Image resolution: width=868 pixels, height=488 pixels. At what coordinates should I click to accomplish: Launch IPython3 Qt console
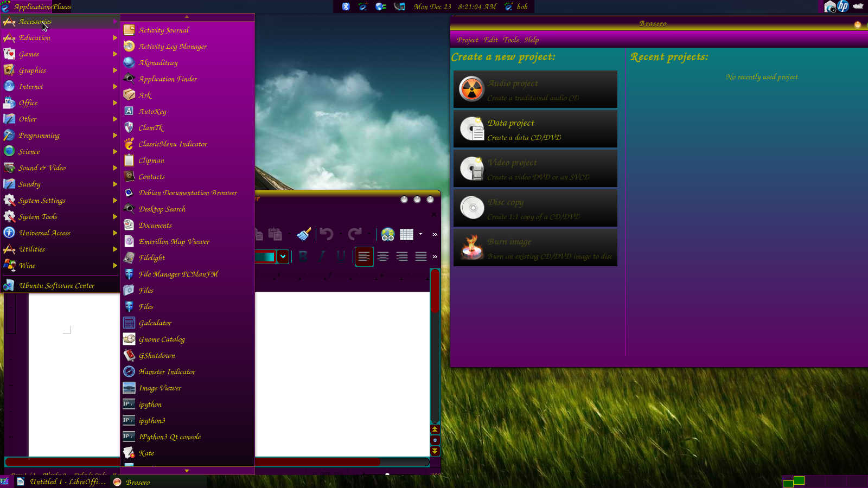tap(187, 436)
